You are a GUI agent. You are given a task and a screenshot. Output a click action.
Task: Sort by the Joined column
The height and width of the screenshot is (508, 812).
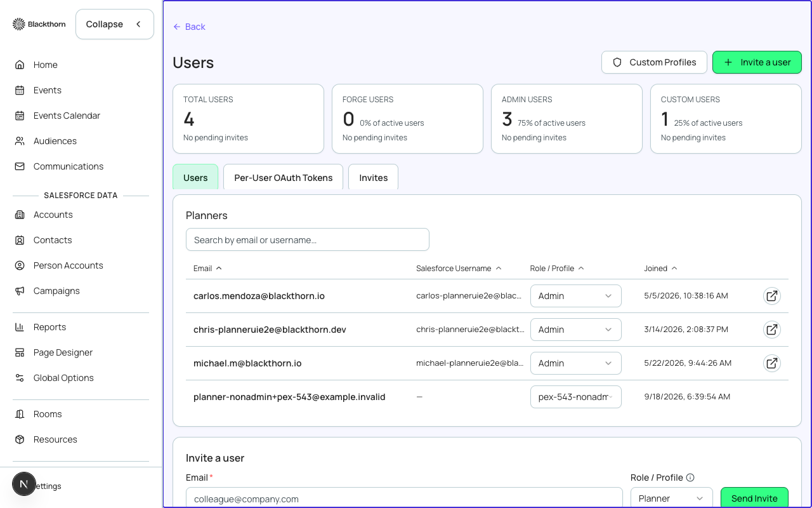pyautogui.click(x=660, y=268)
